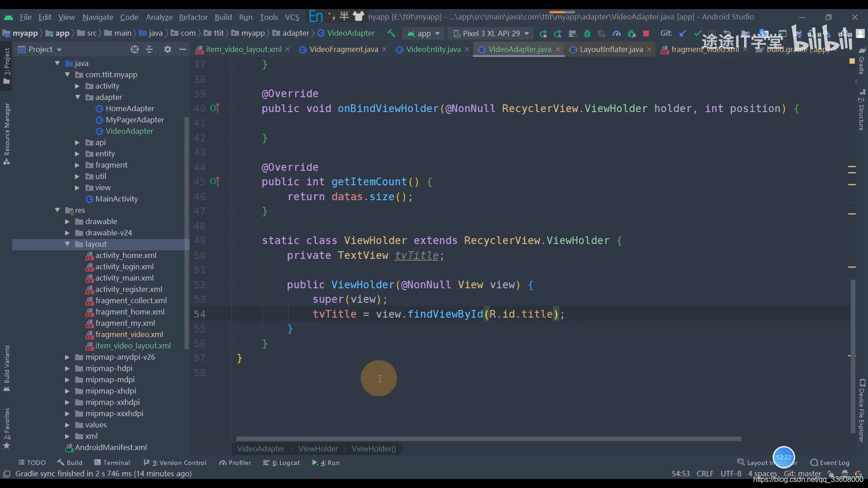The height and width of the screenshot is (488, 868).
Task: Toggle the 1: Project side tab
Action: coord(6,66)
